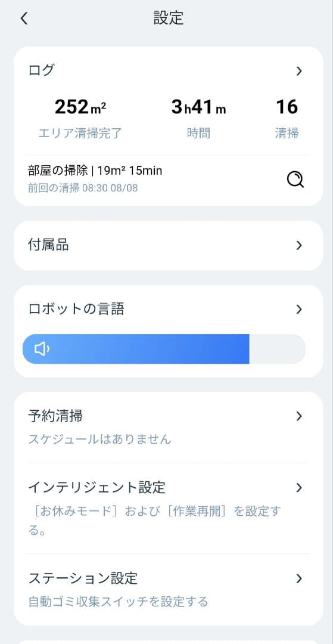This screenshot has height=644, width=333.
Task: Expand ロボットの言語 chevron
Action: click(x=299, y=309)
